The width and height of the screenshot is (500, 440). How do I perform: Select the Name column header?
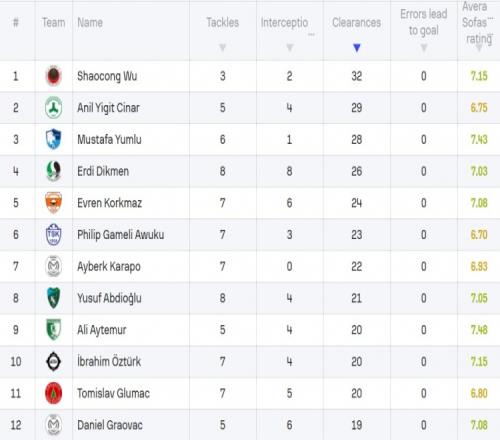[90, 22]
